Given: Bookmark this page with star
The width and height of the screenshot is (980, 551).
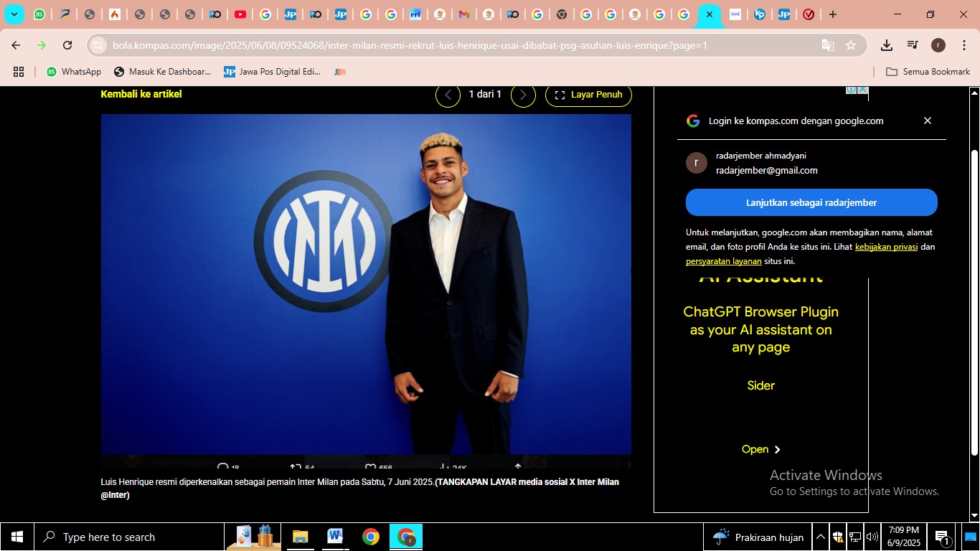Looking at the screenshot, I should (x=851, y=45).
